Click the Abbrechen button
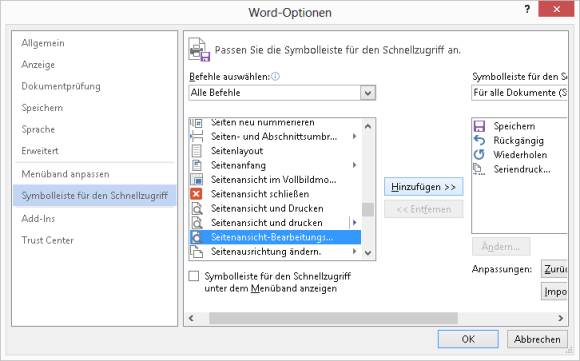 click(x=537, y=339)
